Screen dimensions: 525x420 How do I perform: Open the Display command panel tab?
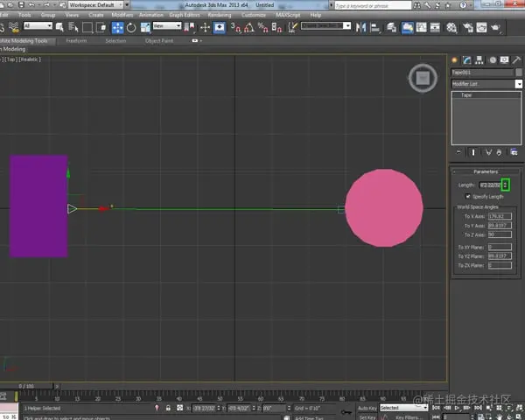pos(504,60)
